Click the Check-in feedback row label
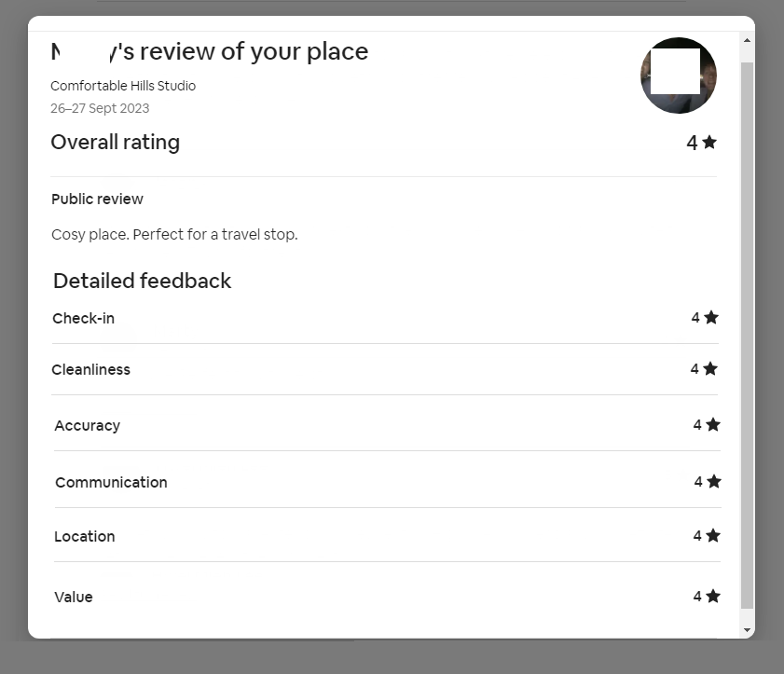 (83, 319)
